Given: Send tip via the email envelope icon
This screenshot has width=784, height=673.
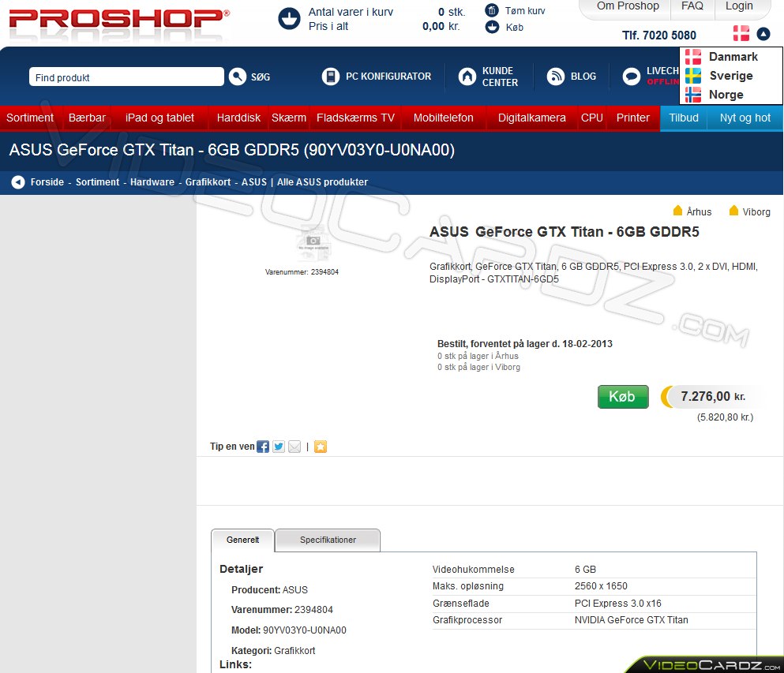Looking at the screenshot, I should [294, 447].
